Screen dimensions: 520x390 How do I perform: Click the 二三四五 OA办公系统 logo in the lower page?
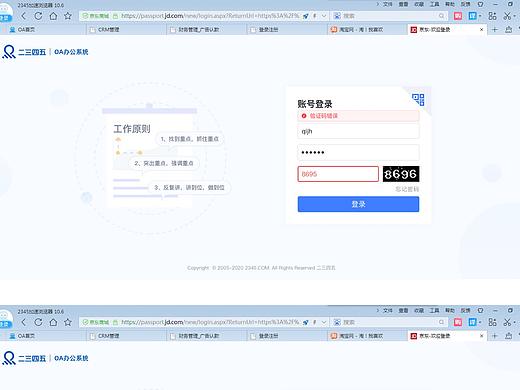(x=45, y=358)
